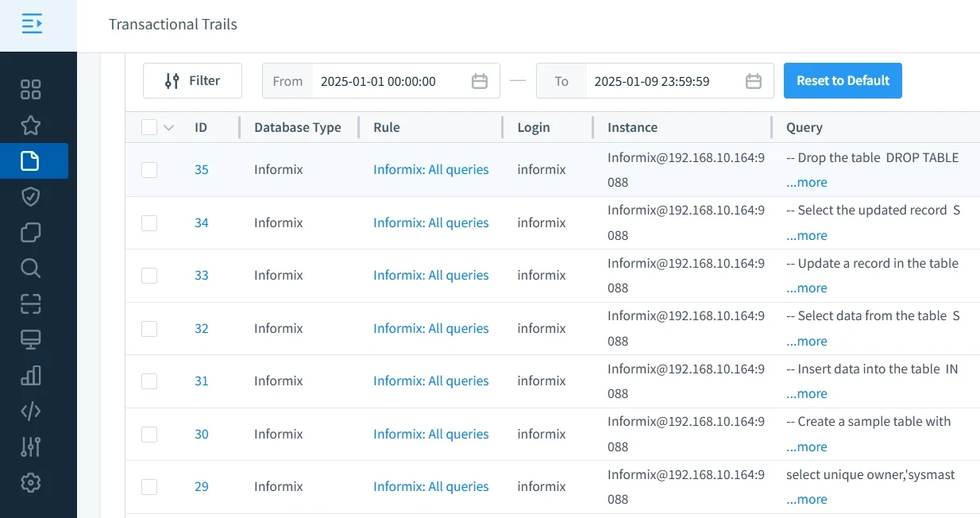Open the search magnifier icon in sidebar
Image resolution: width=980 pixels, height=518 pixels.
[30, 268]
